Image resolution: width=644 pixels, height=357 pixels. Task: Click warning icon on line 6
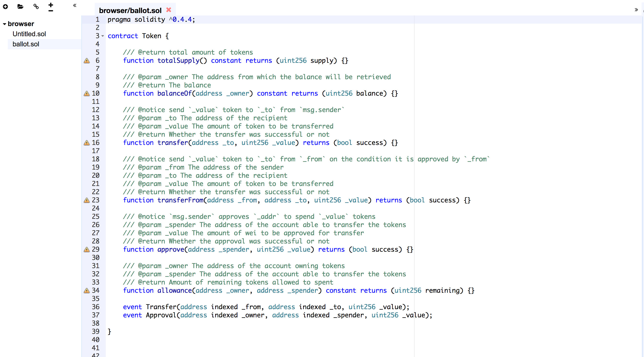coord(87,61)
